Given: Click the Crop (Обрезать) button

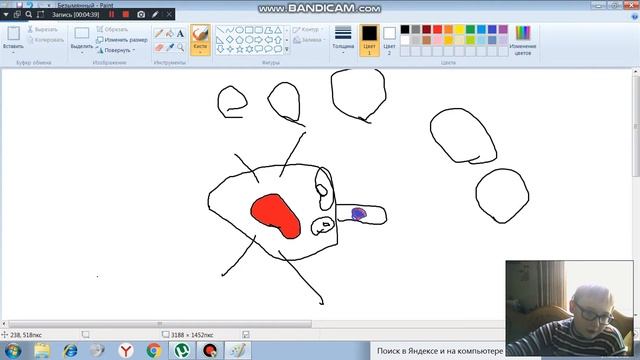Looking at the screenshot, I should pos(112,29).
